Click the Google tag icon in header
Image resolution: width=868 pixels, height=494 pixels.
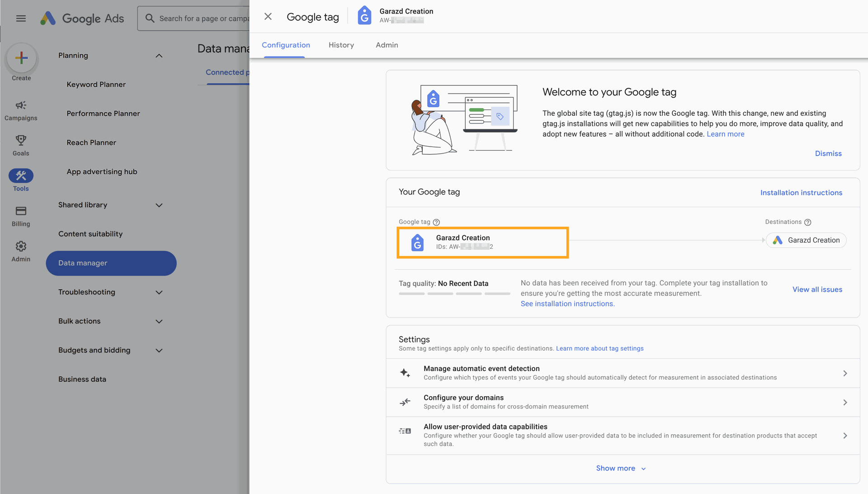(x=364, y=15)
